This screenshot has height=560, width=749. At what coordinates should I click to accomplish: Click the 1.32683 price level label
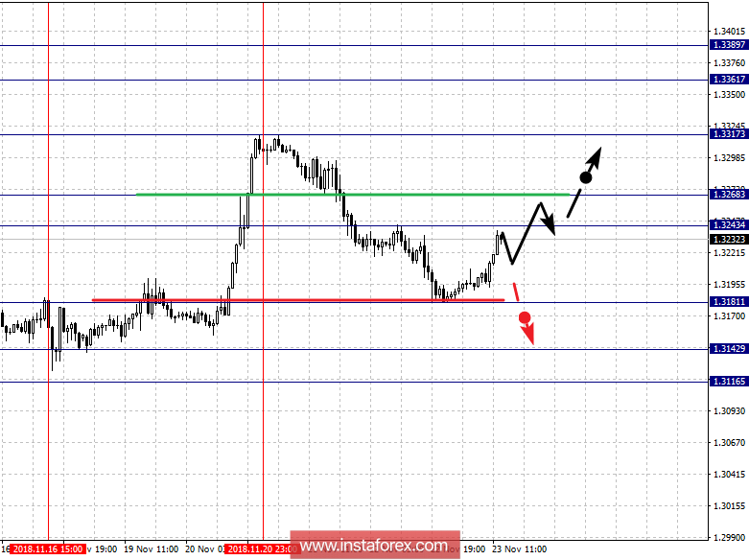729,195
